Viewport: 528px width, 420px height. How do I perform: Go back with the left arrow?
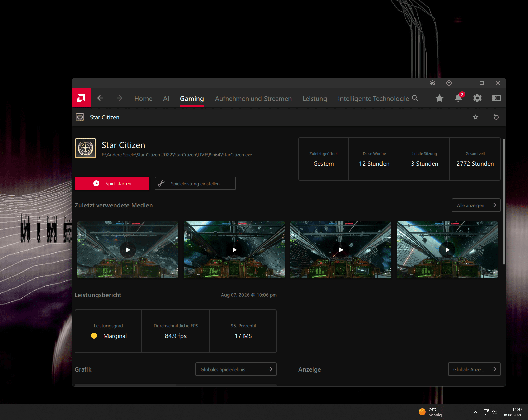tap(100, 98)
